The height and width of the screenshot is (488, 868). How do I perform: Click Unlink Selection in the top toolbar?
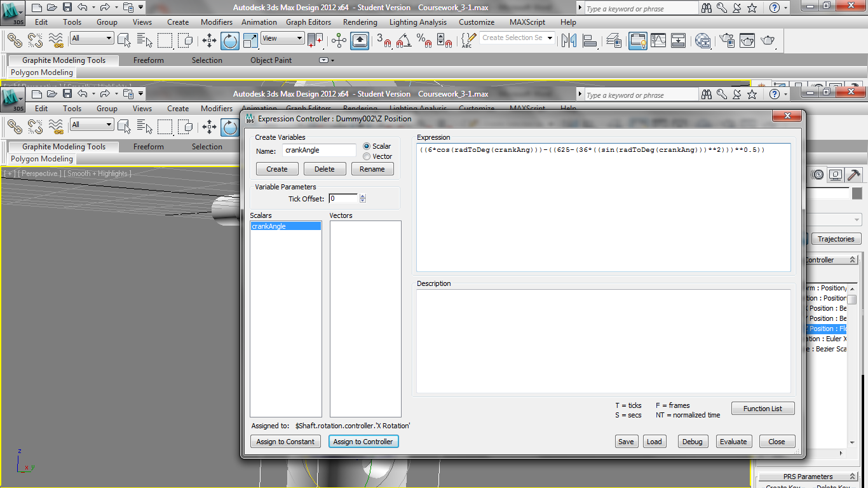(36, 41)
